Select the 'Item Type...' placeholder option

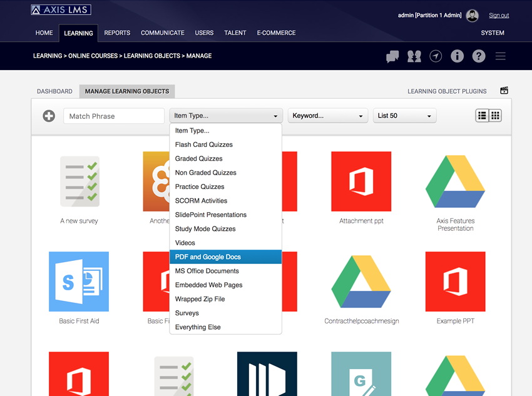tap(225, 131)
